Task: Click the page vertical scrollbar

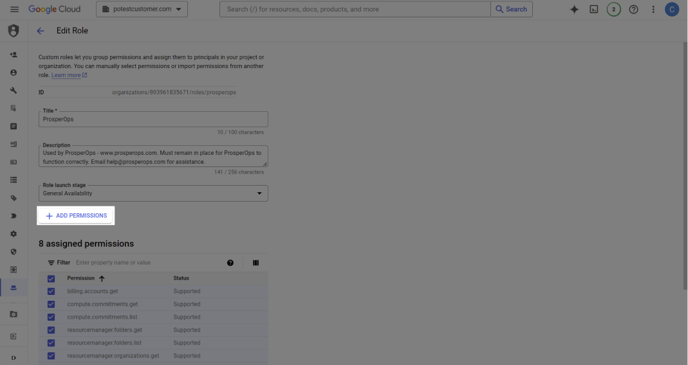Action: pyautogui.click(x=685, y=166)
